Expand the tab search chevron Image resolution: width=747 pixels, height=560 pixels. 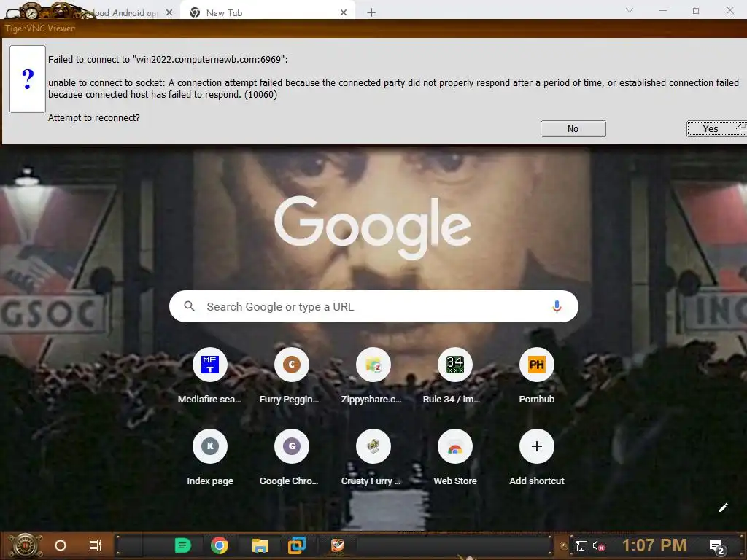[630, 10]
